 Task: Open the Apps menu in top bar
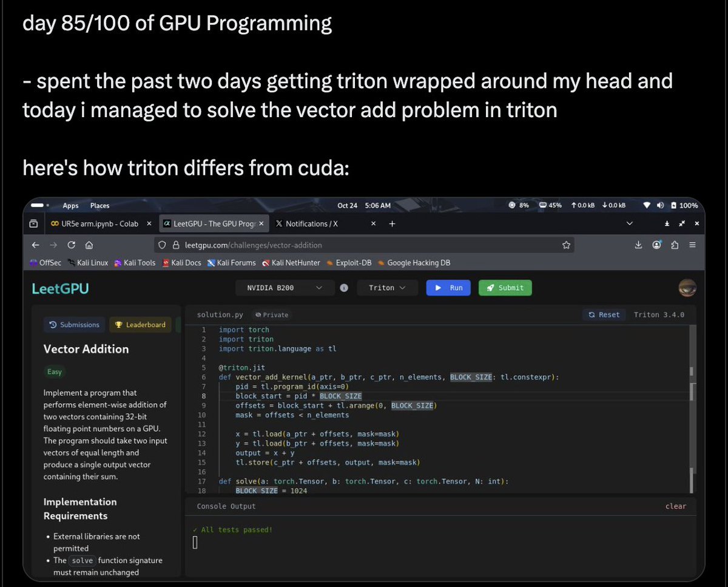coord(70,206)
